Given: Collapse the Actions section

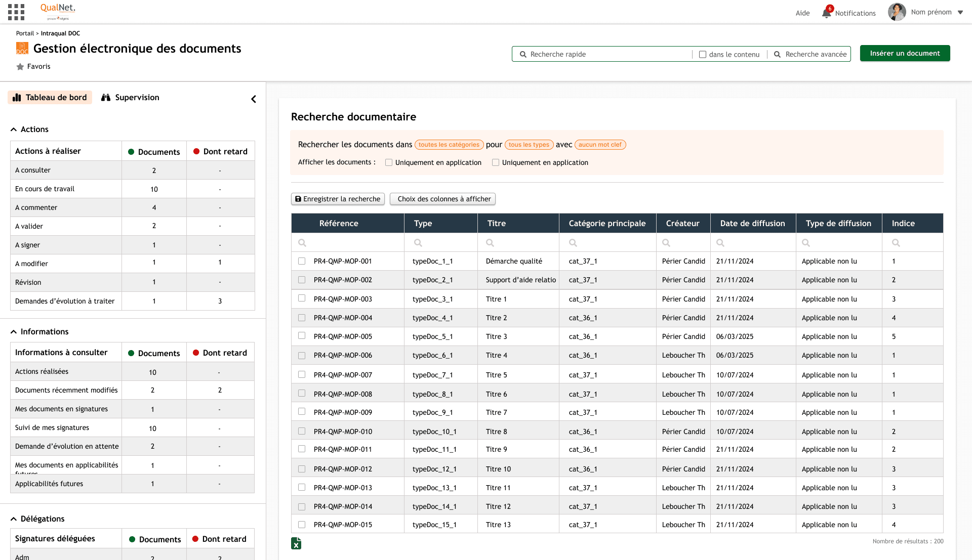Looking at the screenshot, I should tap(14, 130).
